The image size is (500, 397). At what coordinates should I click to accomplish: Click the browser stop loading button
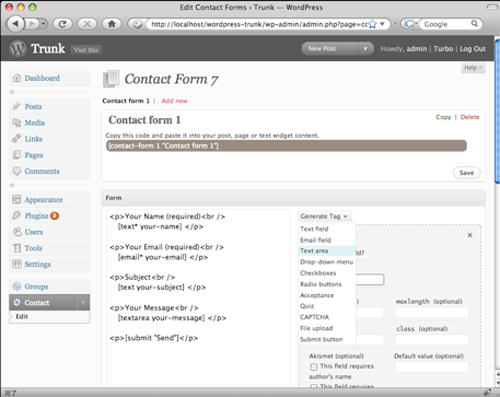pyautogui.click(x=87, y=24)
